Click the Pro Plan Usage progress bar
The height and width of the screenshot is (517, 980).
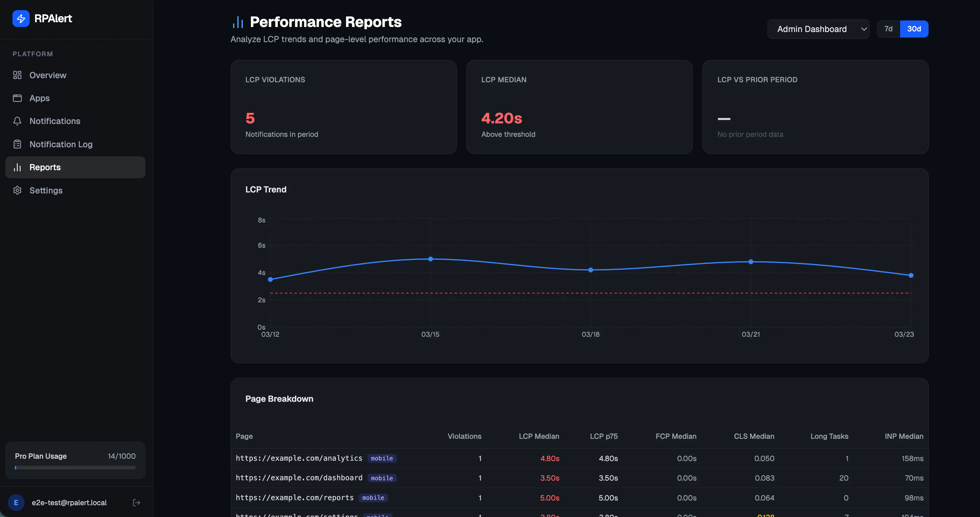(x=75, y=467)
